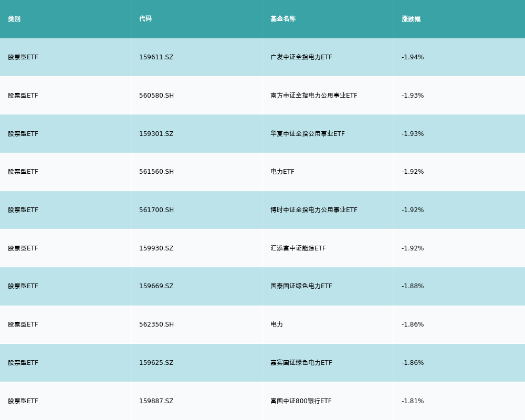Select code 561560.SH in the table
This screenshot has height=420, width=525.
(156, 172)
